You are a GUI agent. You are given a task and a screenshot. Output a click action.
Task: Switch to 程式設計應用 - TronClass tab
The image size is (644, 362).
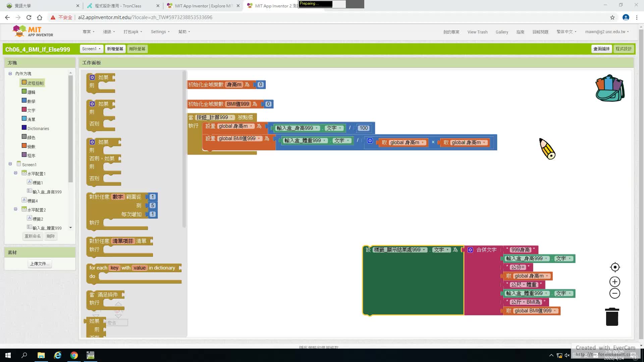click(x=123, y=6)
